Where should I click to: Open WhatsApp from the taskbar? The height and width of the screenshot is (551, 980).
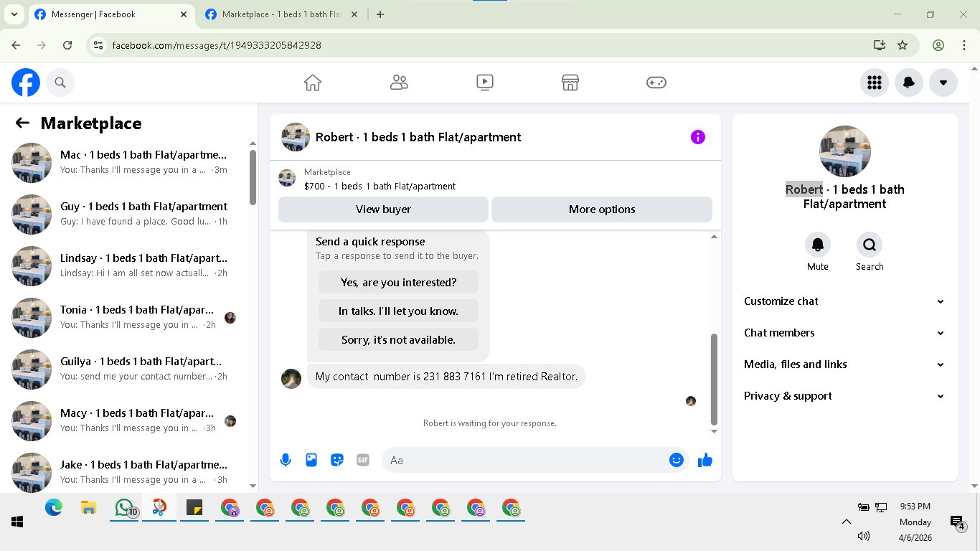point(126,508)
